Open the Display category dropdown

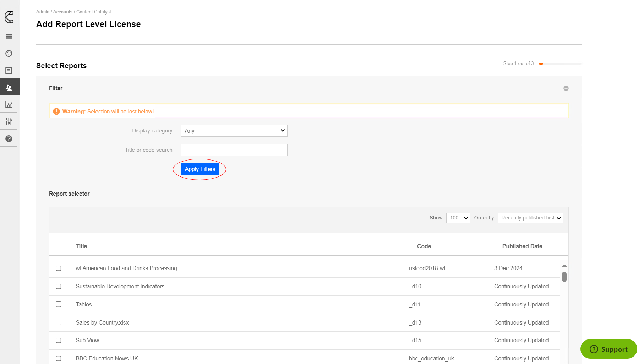tap(234, 131)
